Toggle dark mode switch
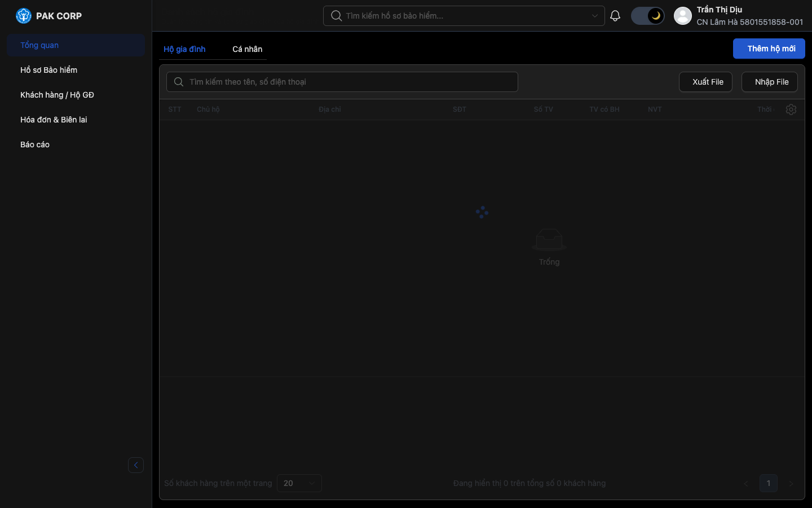The image size is (812, 508). pos(647,16)
